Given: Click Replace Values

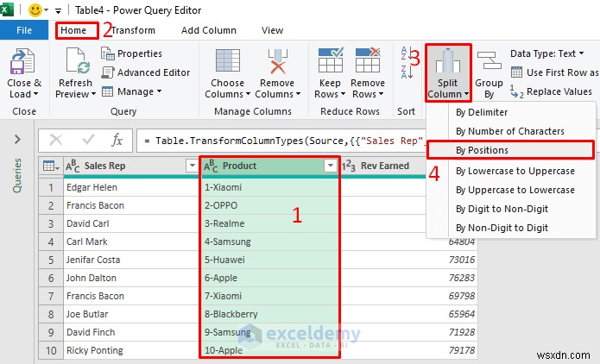Looking at the screenshot, I should pos(551,91).
